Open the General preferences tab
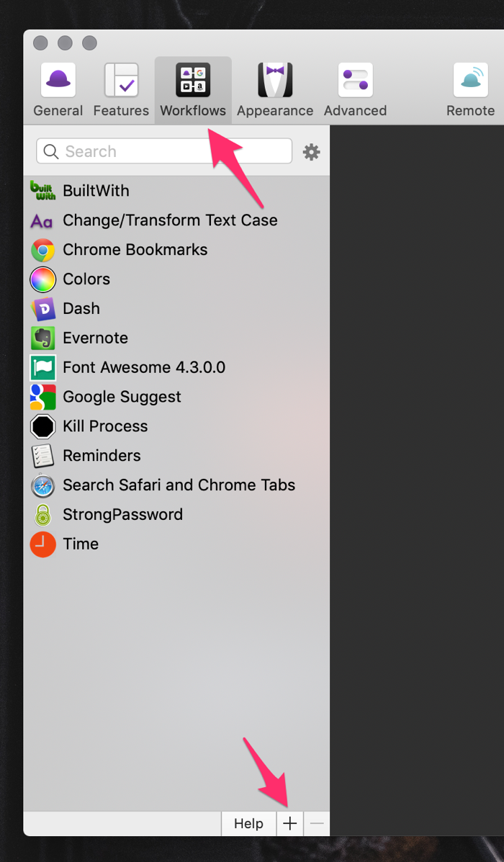Screen dimensions: 504x862 [58, 89]
